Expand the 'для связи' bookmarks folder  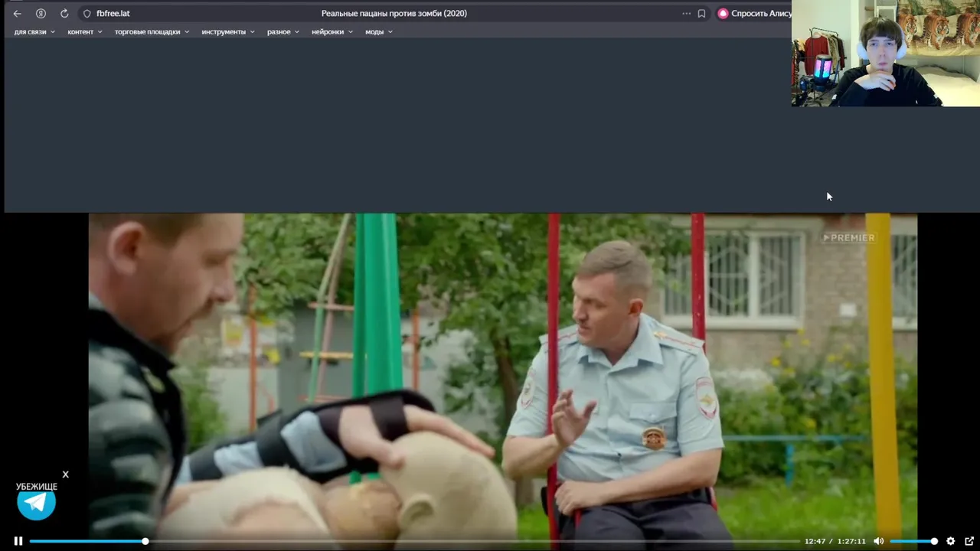(x=35, y=31)
